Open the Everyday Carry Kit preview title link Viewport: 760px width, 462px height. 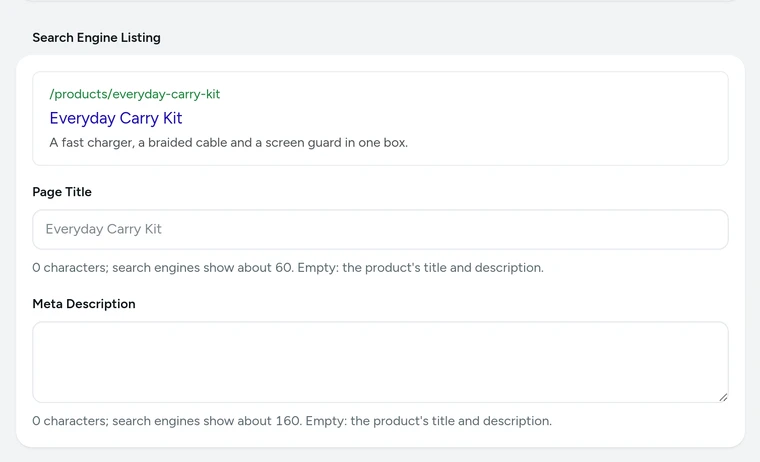[x=116, y=118]
